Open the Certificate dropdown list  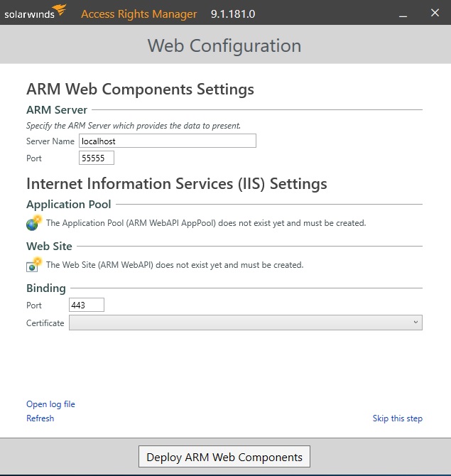246,323
